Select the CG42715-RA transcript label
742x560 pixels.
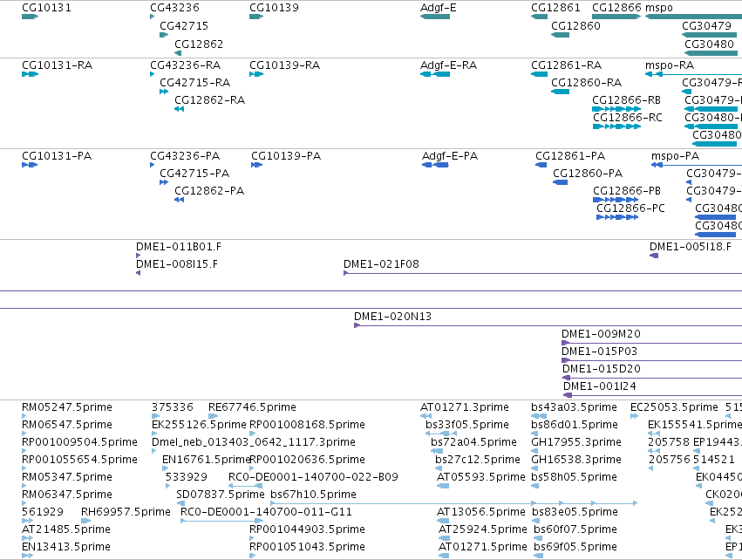195,82
